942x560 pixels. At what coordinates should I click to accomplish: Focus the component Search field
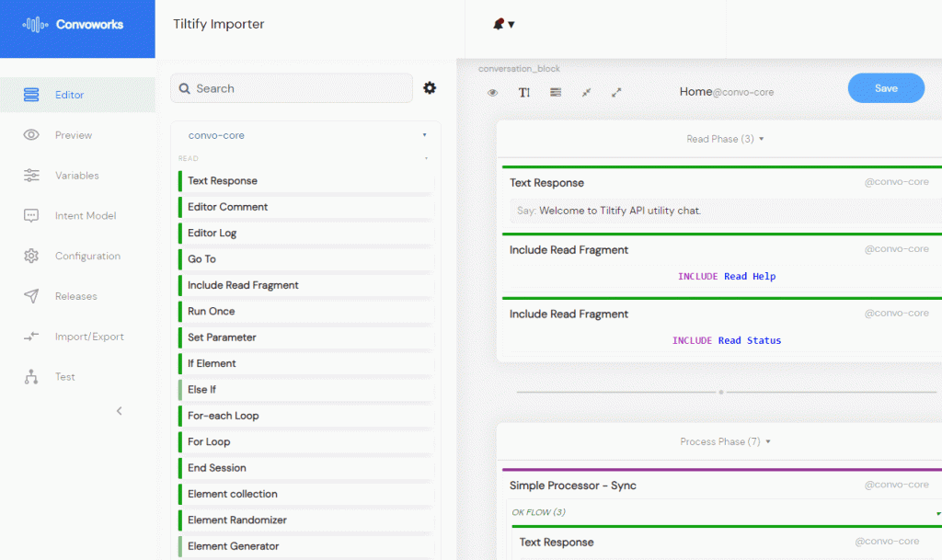click(292, 88)
